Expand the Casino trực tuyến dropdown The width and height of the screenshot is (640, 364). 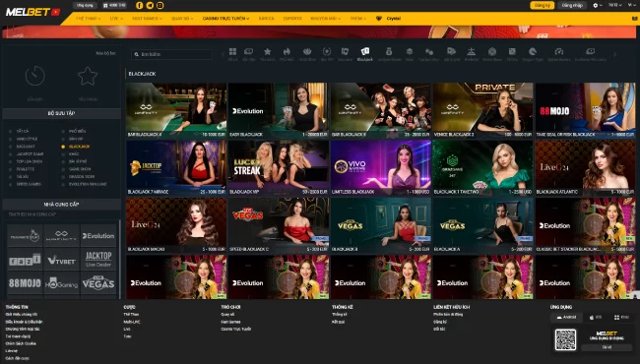pyautogui.click(x=225, y=19)
